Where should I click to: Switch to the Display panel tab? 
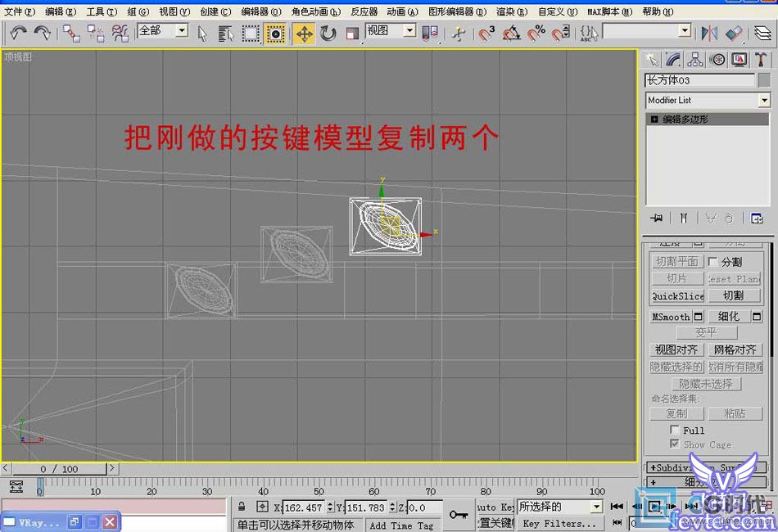click(x=740, y=60)
